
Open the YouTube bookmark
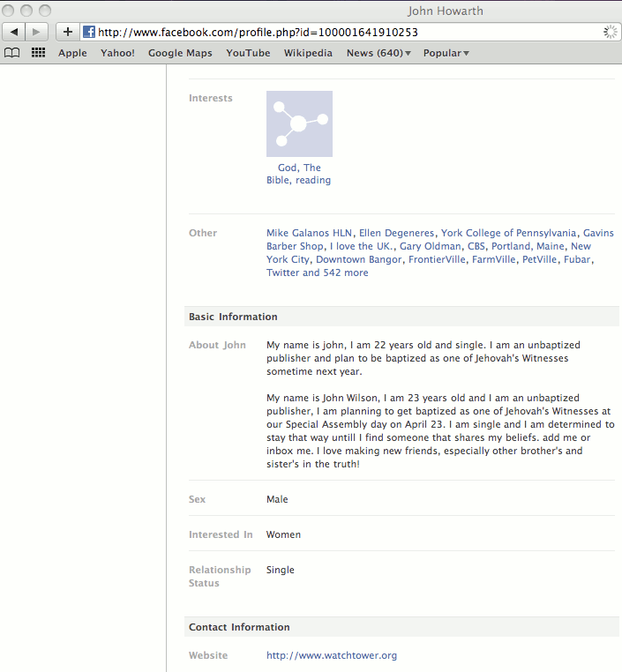pyautogui.click(x=248, y=53)
